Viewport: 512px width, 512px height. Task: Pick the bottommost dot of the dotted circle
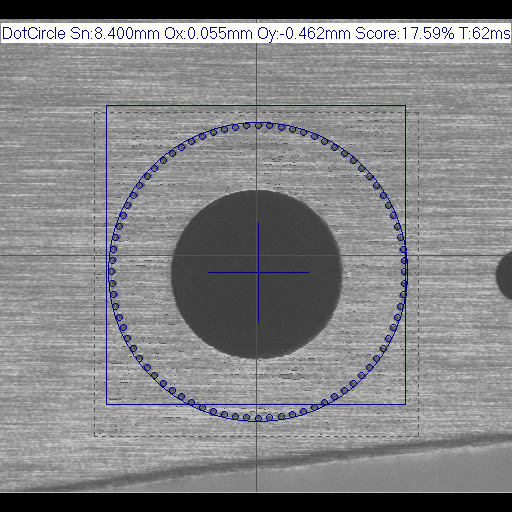[x=258, y=418]
